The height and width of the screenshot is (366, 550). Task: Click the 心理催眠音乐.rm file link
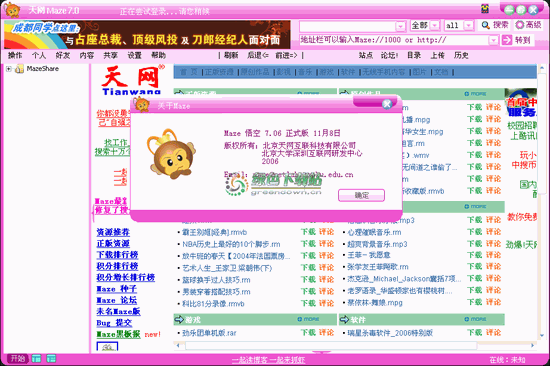[374, 232]
